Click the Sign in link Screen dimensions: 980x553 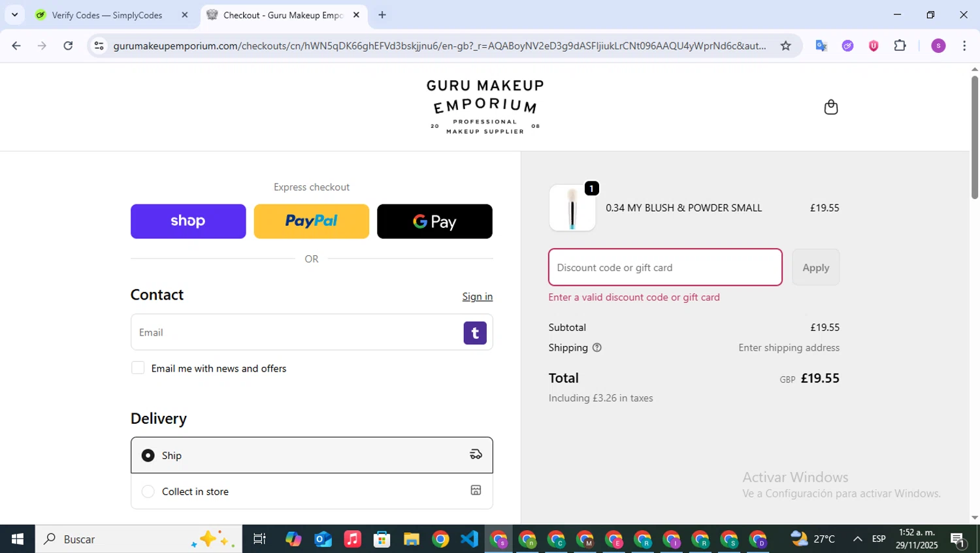pyautogui.click(x=478, y=296)
